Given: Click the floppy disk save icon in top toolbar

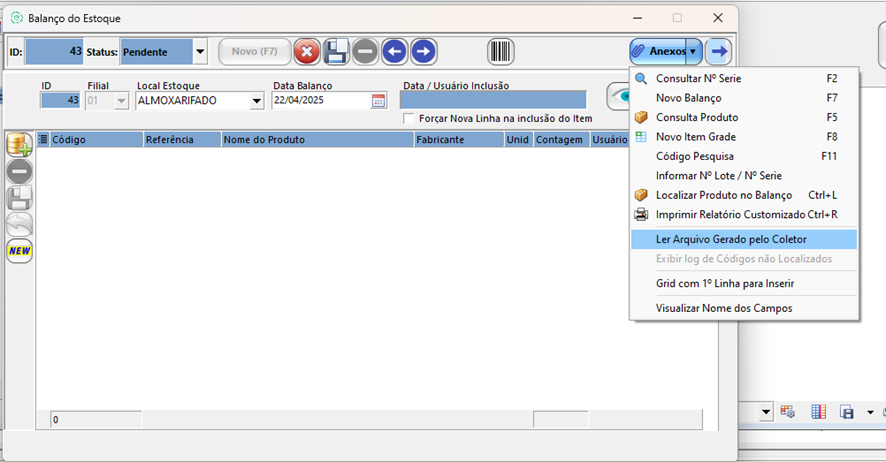Looking at the screenshot, I should pos(336,52).
